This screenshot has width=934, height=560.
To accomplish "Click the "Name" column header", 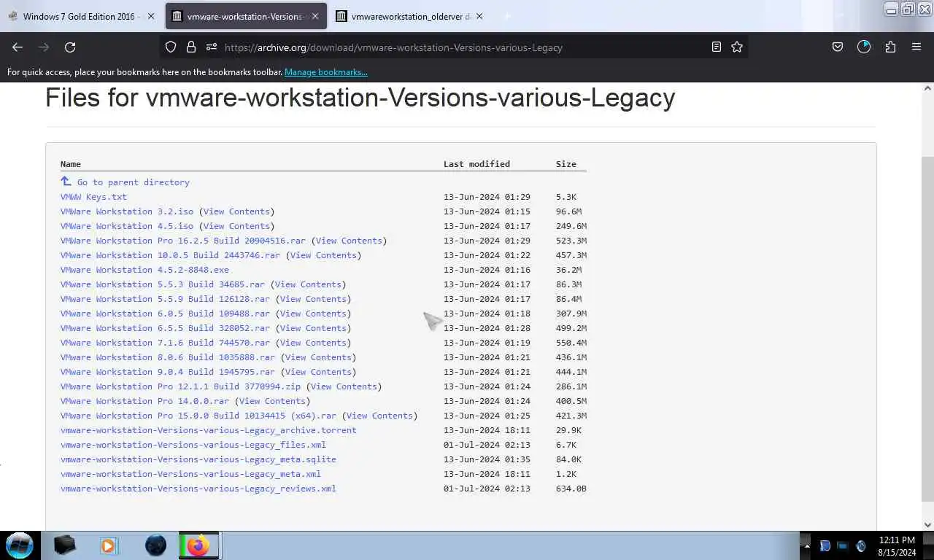I will pos(71,164).
